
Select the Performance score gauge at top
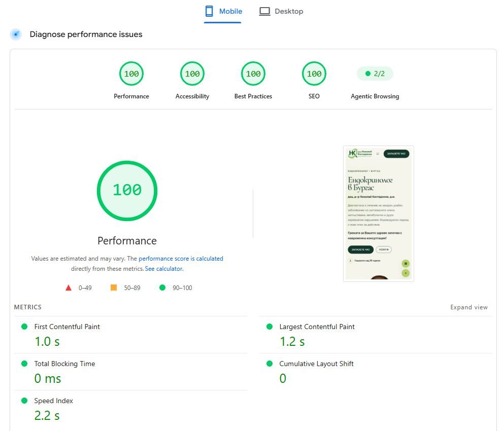point(131,74)
